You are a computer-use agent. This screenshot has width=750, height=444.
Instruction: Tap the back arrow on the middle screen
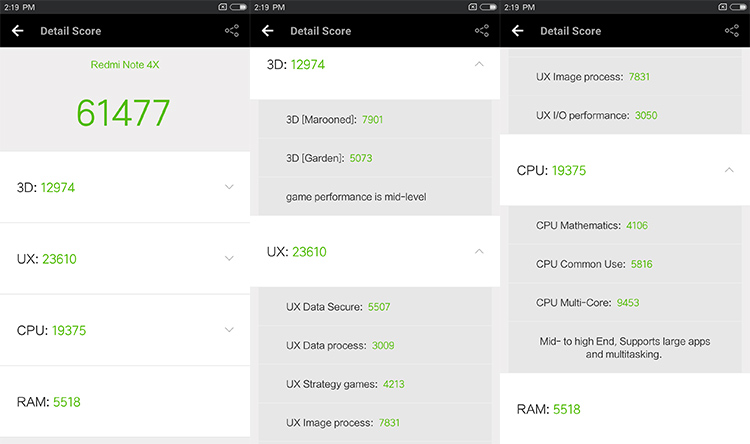point(267,31)
